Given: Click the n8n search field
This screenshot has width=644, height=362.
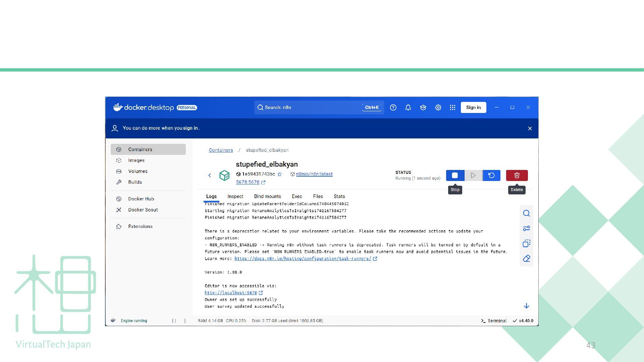Looking at the screenshot, I should click(x=309, y=108).
